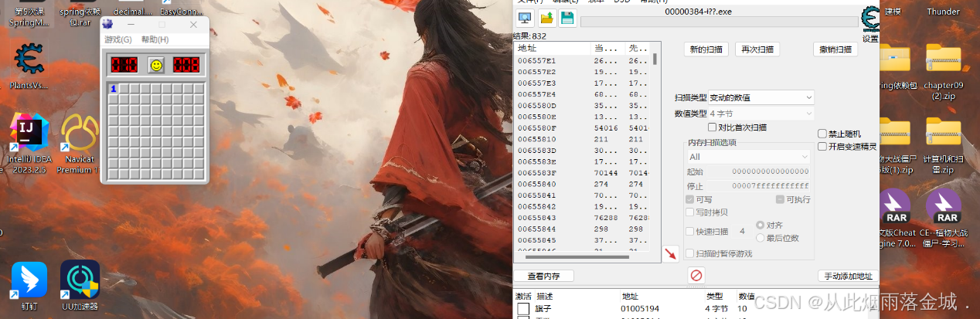Open 植物大战僵尸版(1).zip desktop icon
This screenshot has height=319, width=980.
coord(897,147)
